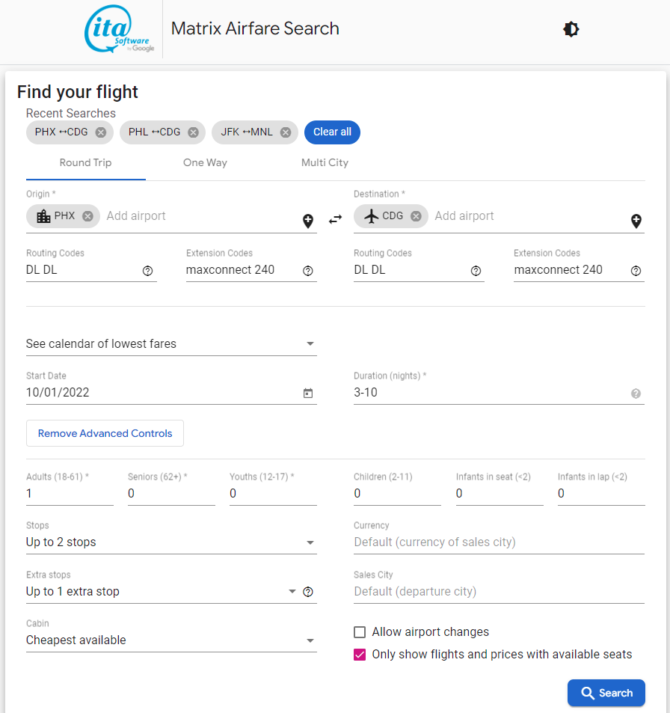
Task: Switch to the One Way tab
Action: [x=205, y=163]
